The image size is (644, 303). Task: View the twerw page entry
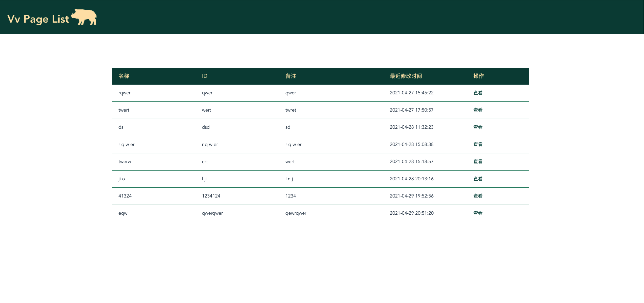click(x=478, y=162)
